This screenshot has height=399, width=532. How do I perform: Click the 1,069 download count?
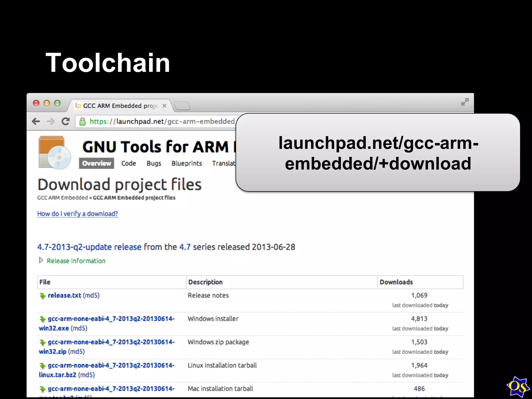[419, 295]
